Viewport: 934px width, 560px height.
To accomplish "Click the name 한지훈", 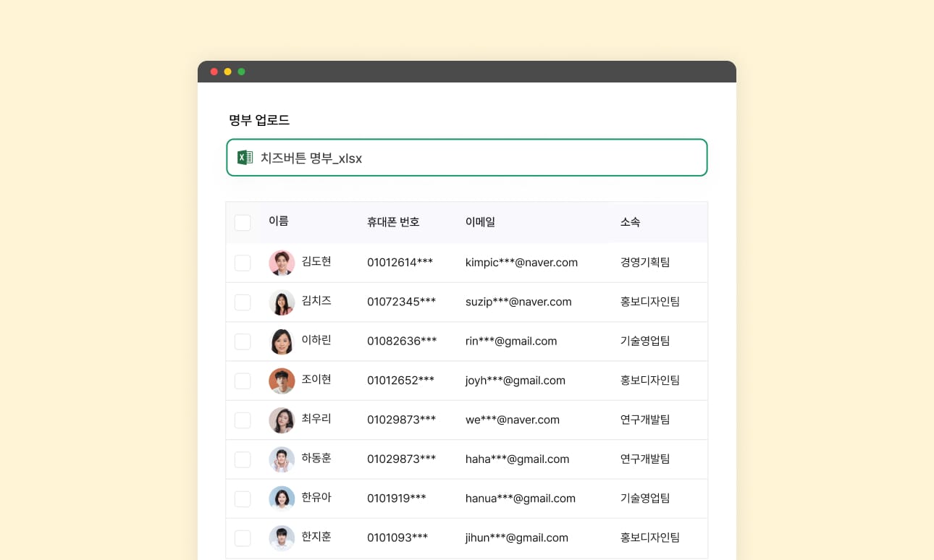I will (x=316, y=536).
